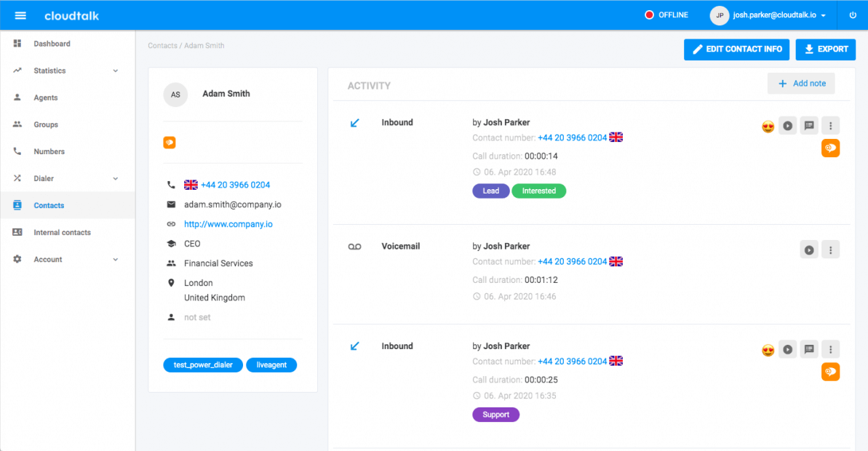Viewport: 868px width, 451px height.
Task: Toggle the red OFFLINE status indicator
Action: click(666, 14)
